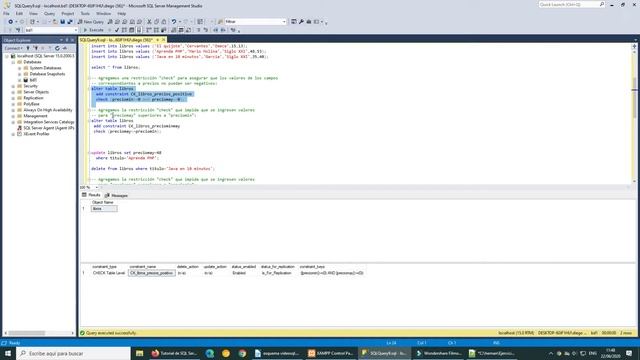Click the Refresh icon in Object Explorer
The height and width of the screenshot is (360, 640).
[57, 48]
